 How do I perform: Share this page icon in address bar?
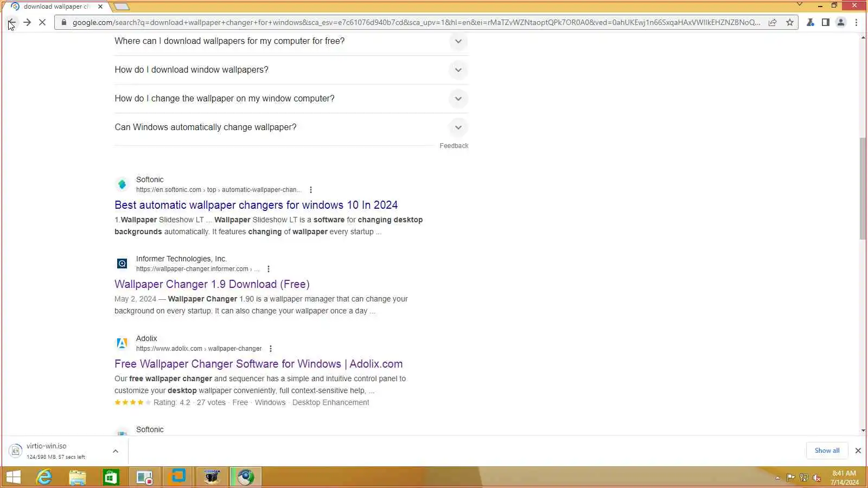pyautogui.click(x=773, y=22)
